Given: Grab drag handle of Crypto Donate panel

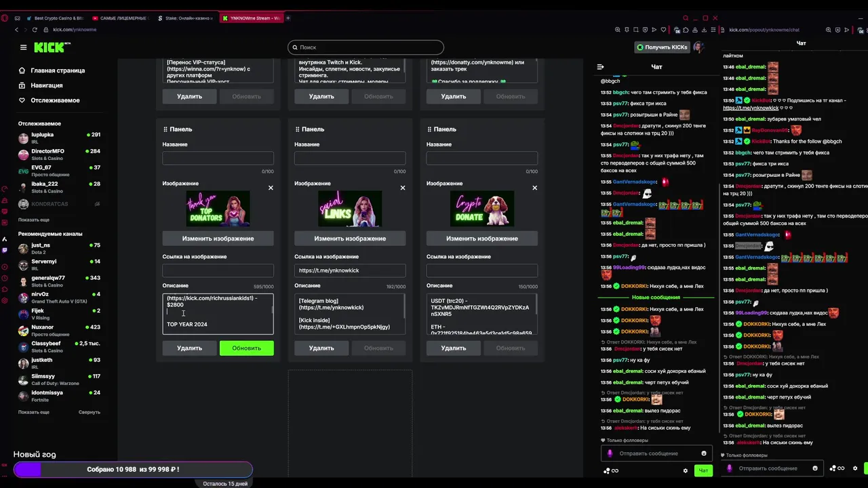Looking at the screenshot, I should (x=429, y=129).
